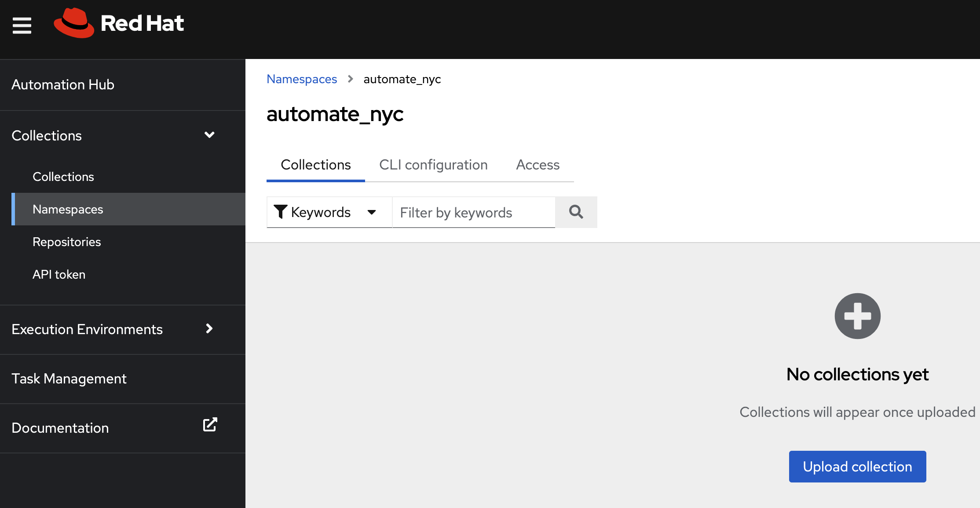
Task: Click the Upload collection plus icon
Action: pyautogui.click(x=857, y=316)
